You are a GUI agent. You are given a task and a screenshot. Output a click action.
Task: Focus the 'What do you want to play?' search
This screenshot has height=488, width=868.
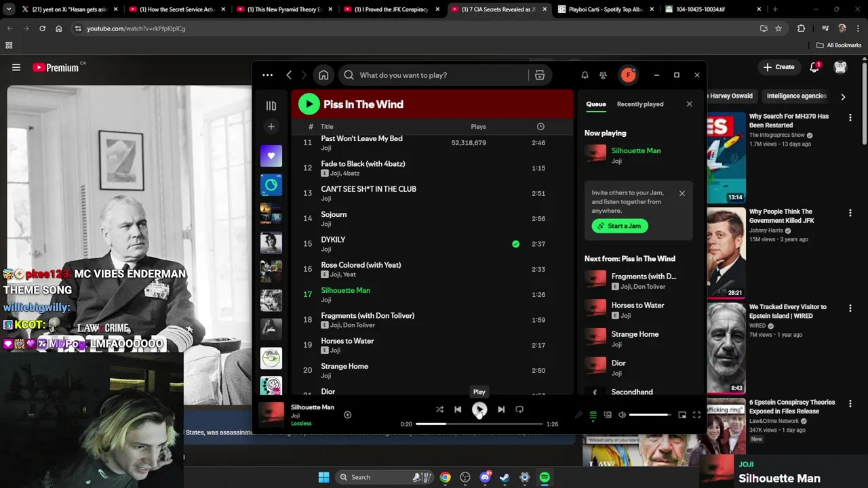(x=434, y=75)
